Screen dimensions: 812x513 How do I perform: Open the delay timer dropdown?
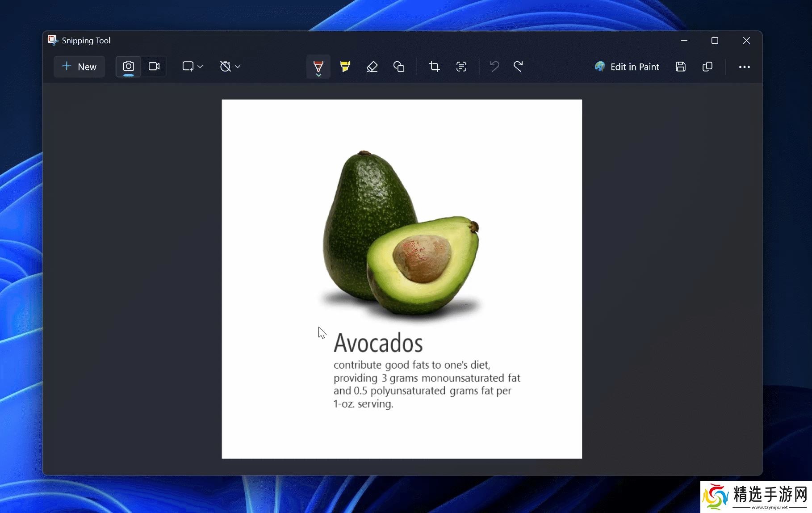pyautogui.click(x=230, y=67)
